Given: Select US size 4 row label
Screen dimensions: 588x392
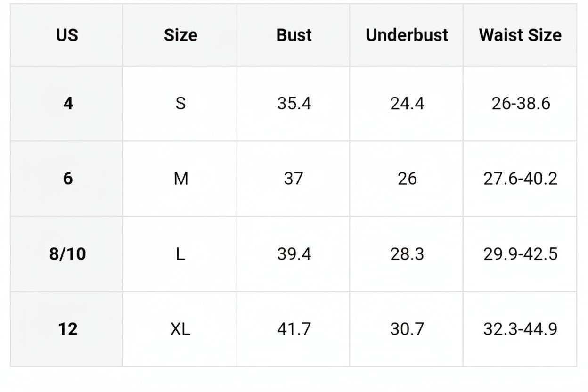Looking at the screenshot, I should pyautogui.click(x=68, y=103).
